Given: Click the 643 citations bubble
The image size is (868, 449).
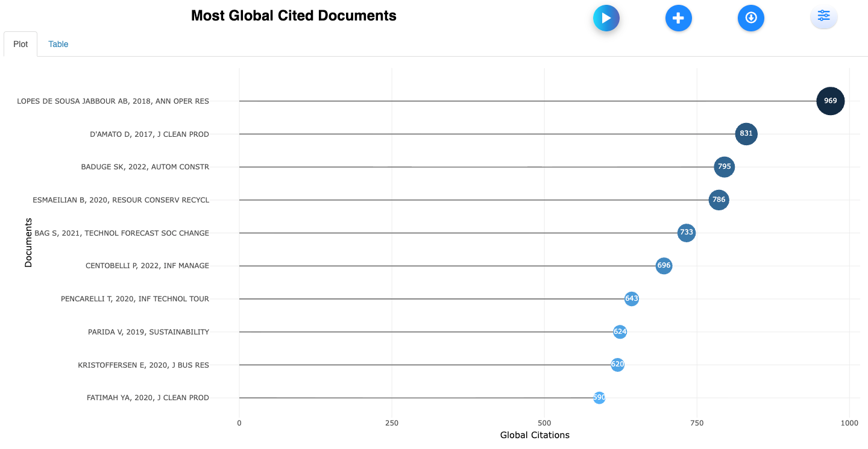Looking at the screenshot, I should click(631, 298).
